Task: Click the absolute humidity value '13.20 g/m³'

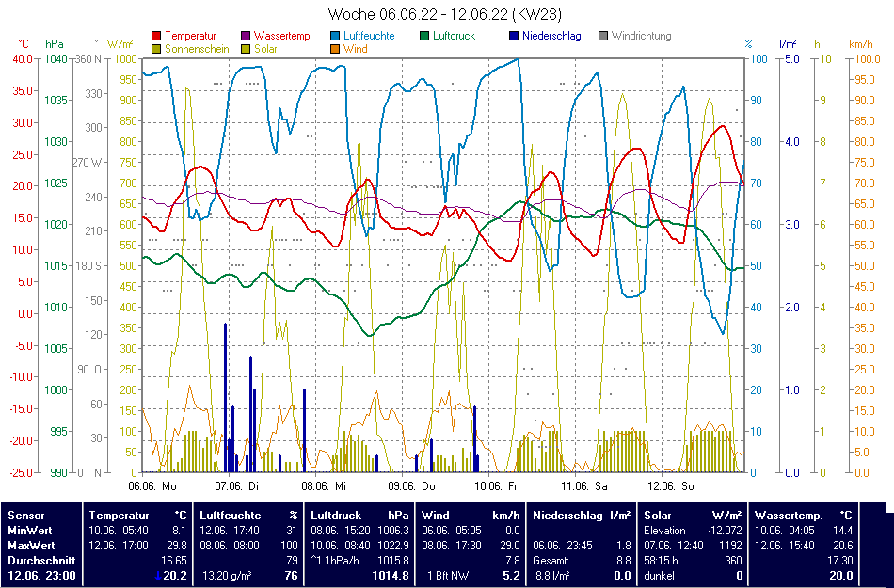Action: [227, 576]
